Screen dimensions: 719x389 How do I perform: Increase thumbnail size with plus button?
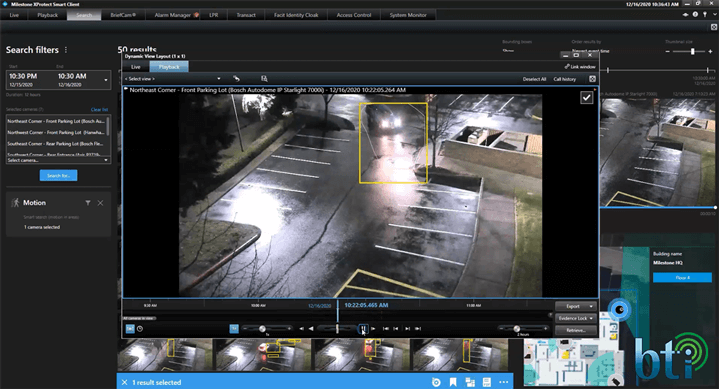point(711,51)
